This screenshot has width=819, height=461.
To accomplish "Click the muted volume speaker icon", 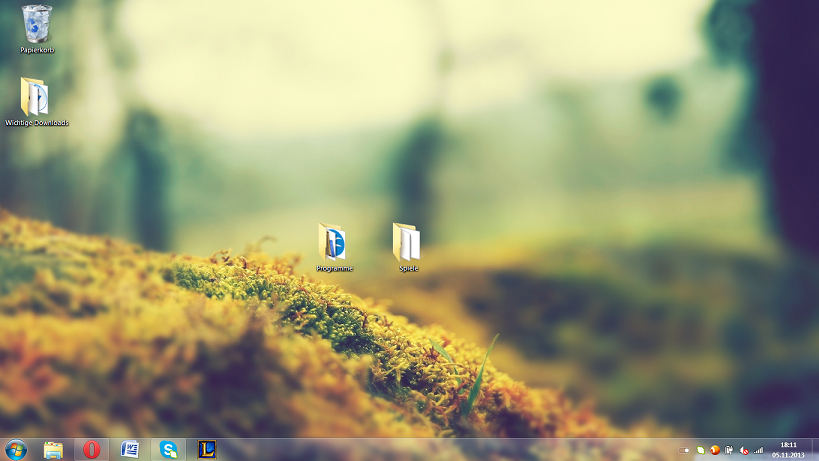I will (x=744, y=450).
